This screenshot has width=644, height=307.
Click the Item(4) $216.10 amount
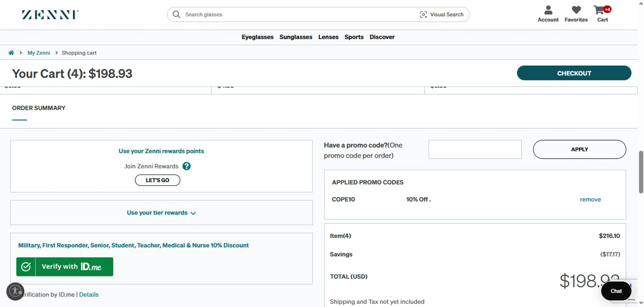click(x=609, y=236)
